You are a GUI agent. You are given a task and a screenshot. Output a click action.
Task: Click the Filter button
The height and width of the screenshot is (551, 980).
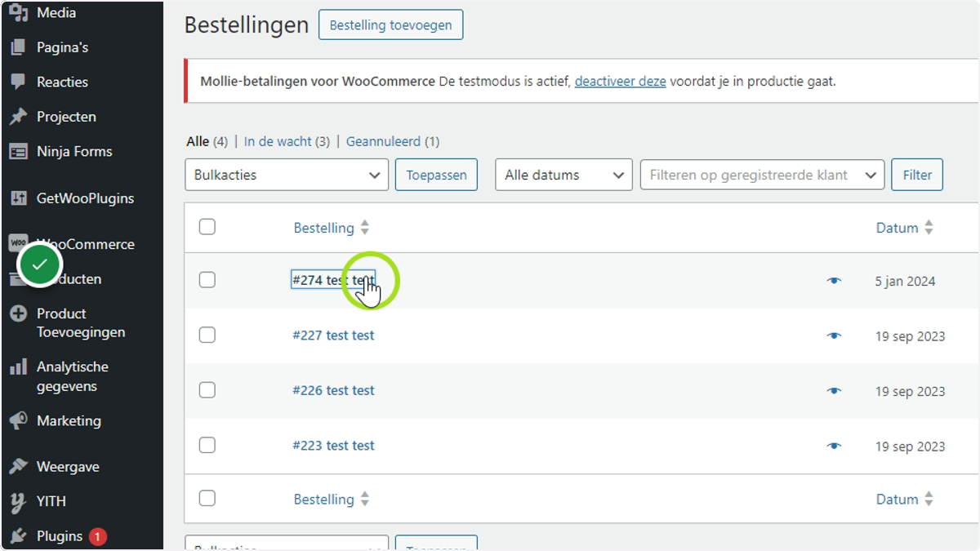917,175
